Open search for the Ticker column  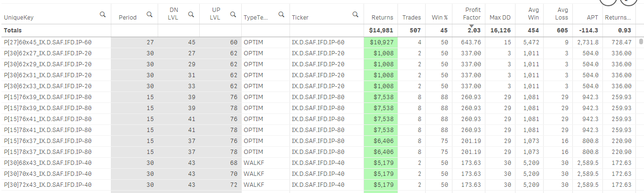point(355,15)
